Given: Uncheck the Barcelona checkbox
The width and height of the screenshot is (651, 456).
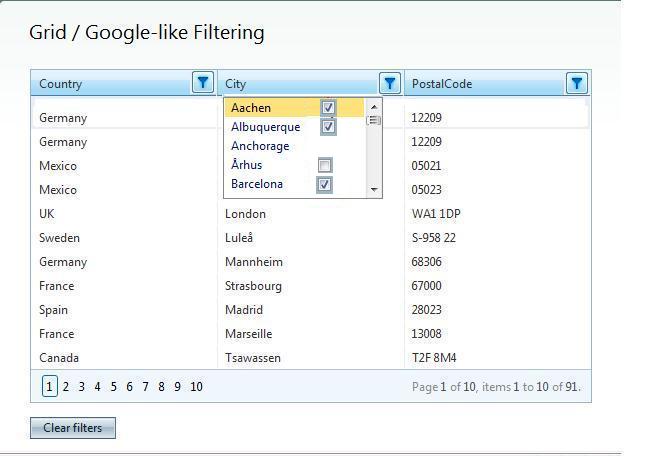Looking at the screenshot, I should (x=324, y=185).
